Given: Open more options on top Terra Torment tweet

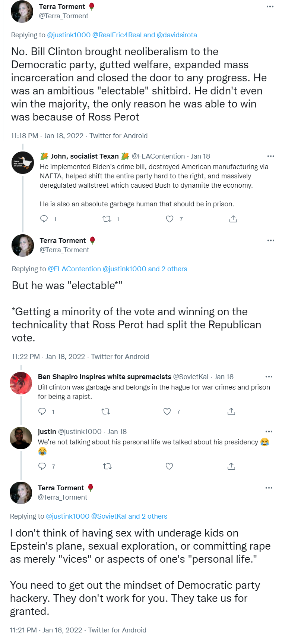Looking at the screenshot, I should click(x=270, y=7).
